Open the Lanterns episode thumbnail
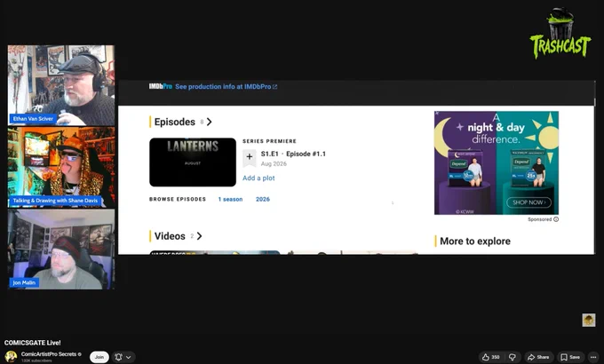604x364 pixels. [x=193, y=162]
